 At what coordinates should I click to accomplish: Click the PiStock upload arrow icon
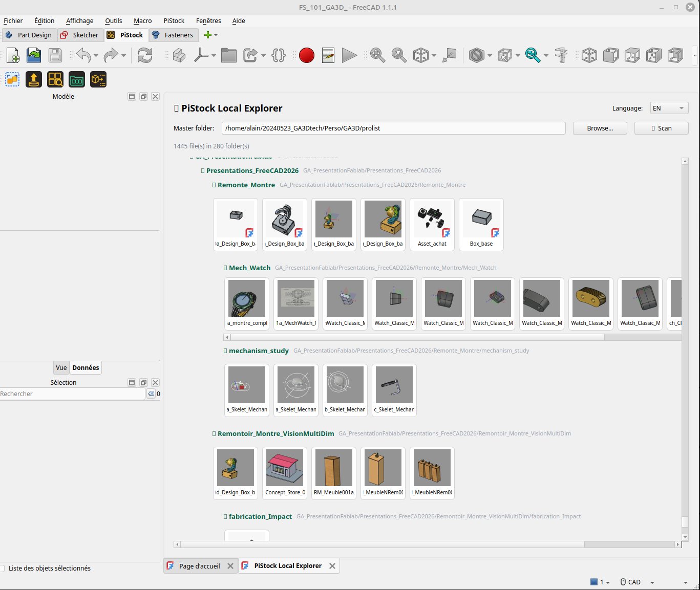click(34, 79)
